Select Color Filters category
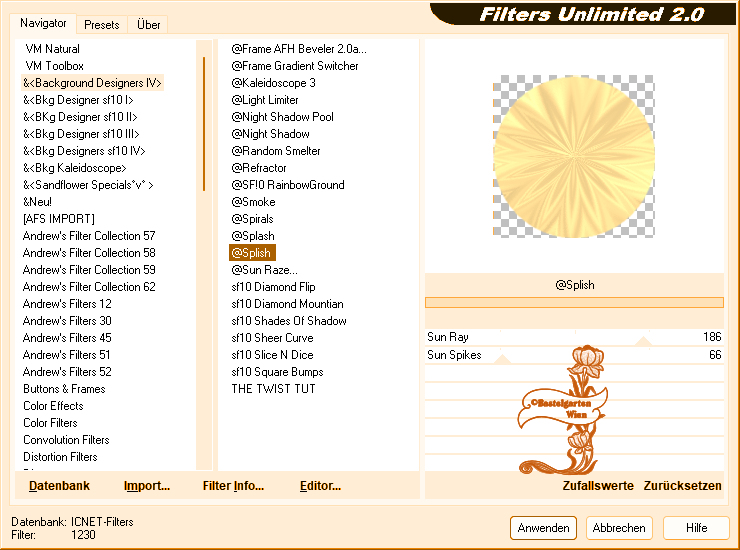Viewport: 740px width, 550px height. [50, 423]
